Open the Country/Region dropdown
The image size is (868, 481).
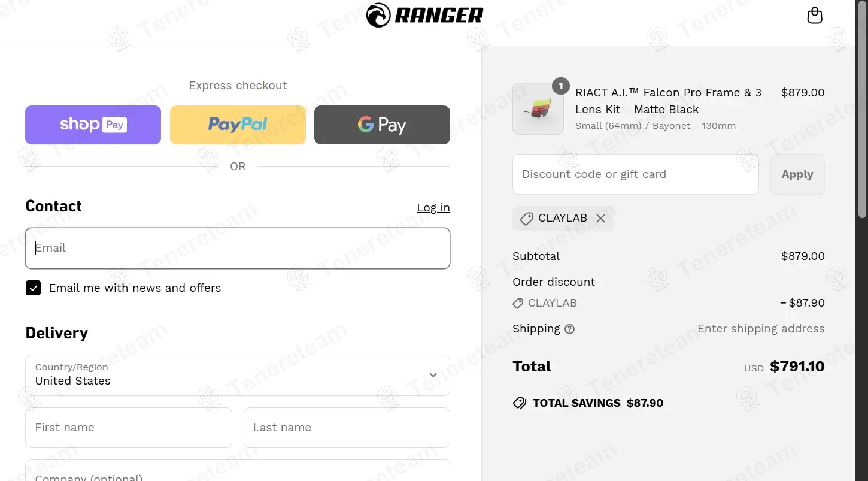238,375
